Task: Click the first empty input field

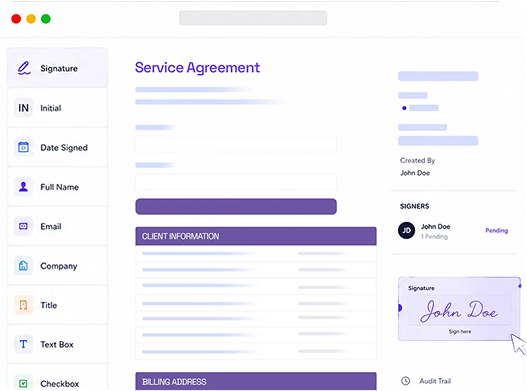Action: coord(236,144)
